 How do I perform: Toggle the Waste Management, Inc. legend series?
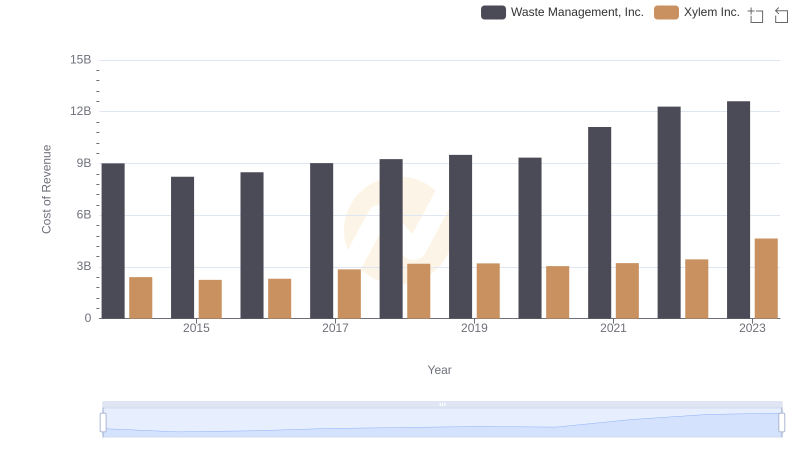tap(562, 12)
